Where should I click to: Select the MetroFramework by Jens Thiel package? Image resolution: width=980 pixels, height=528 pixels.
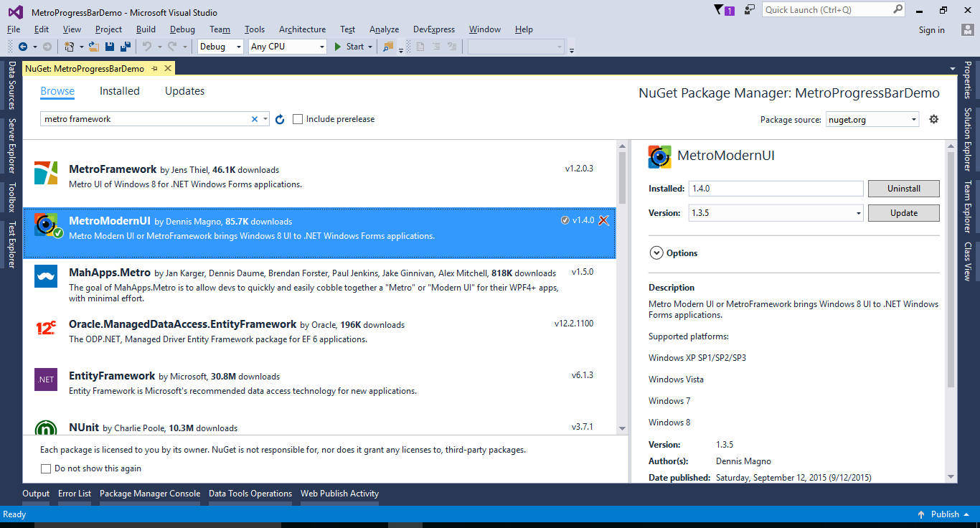point(319,174)
